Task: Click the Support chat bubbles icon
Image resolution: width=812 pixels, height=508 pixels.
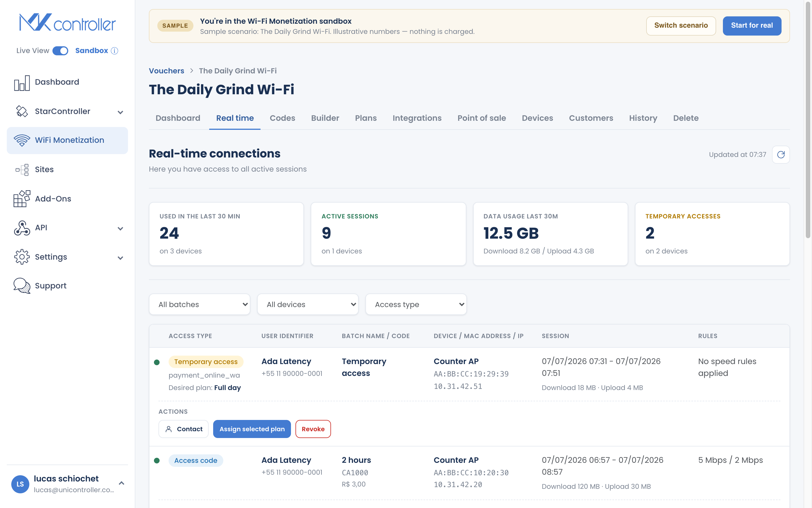Action: pos(22,286)
